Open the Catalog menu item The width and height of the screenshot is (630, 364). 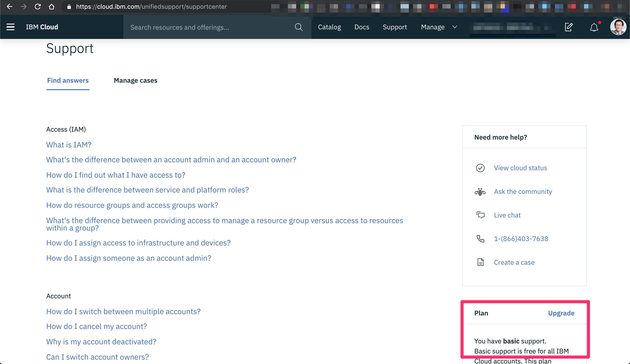[329, 27]
